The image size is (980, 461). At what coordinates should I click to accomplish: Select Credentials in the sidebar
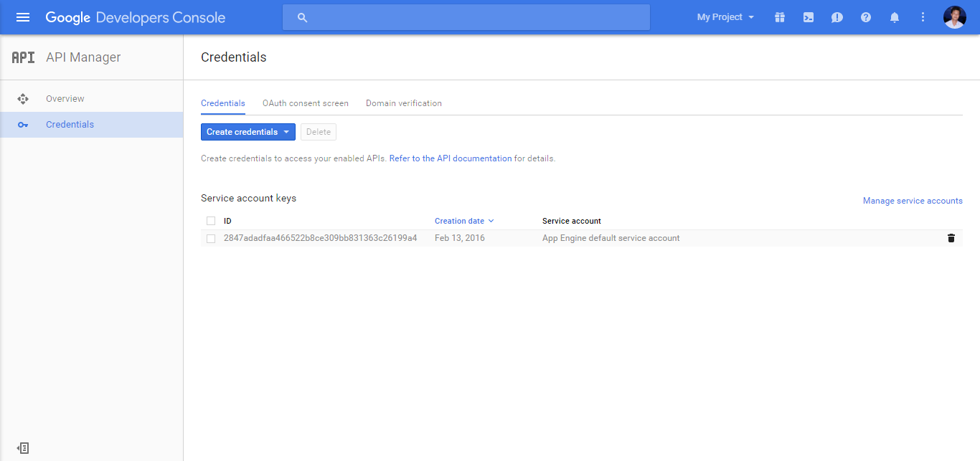(92, 125)
